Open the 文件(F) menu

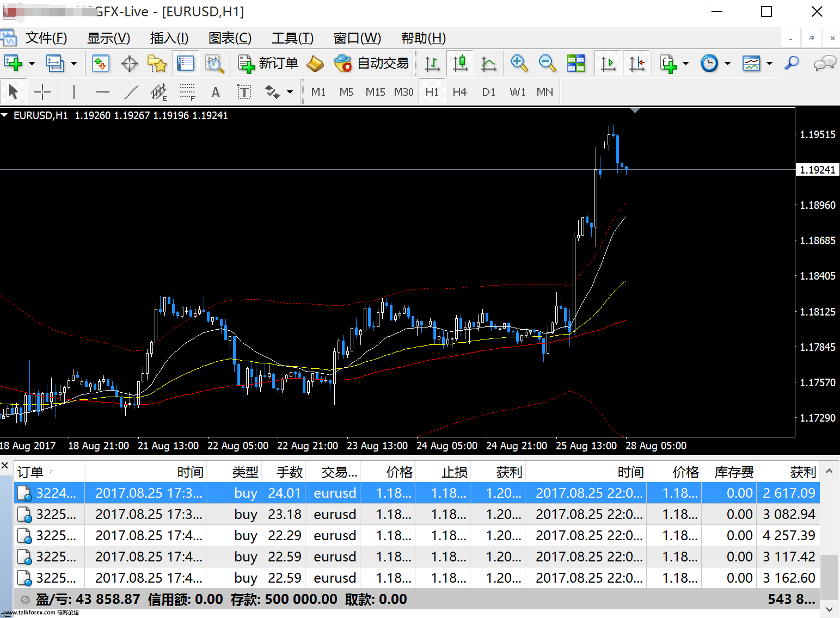coord(46,38)
